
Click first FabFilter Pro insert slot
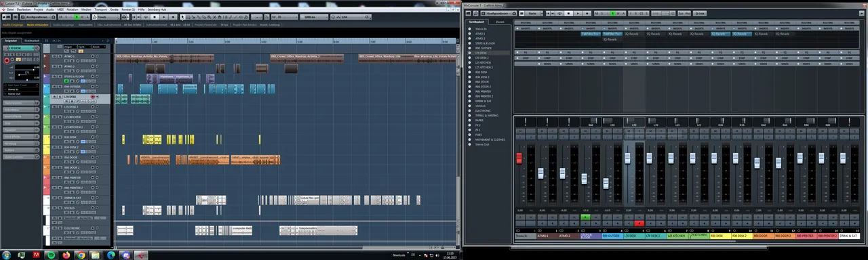coord(591,33)
